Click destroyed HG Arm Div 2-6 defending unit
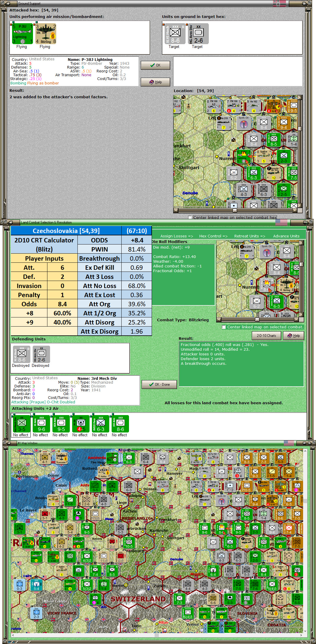 [x=41, y=354]
